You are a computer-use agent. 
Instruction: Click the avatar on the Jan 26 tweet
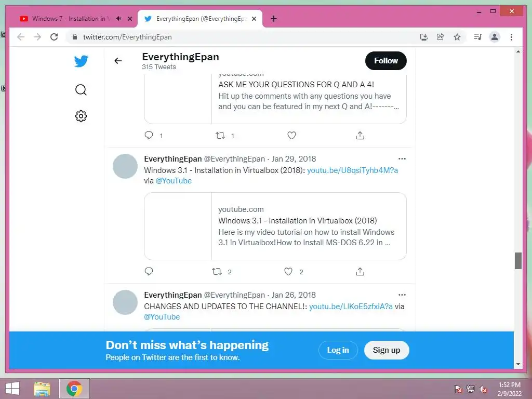pyautogui.click(x=125, y=302)
